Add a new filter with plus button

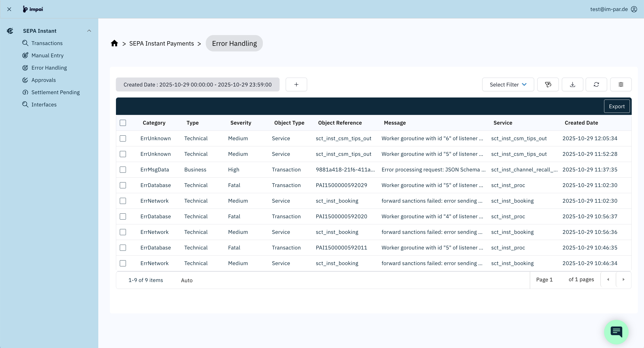pos(296,84)
